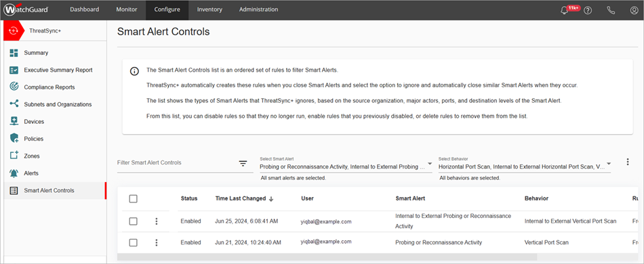Click the 11k+ notification badge
This screenshot has height=264, width=644.
[573, 8]
